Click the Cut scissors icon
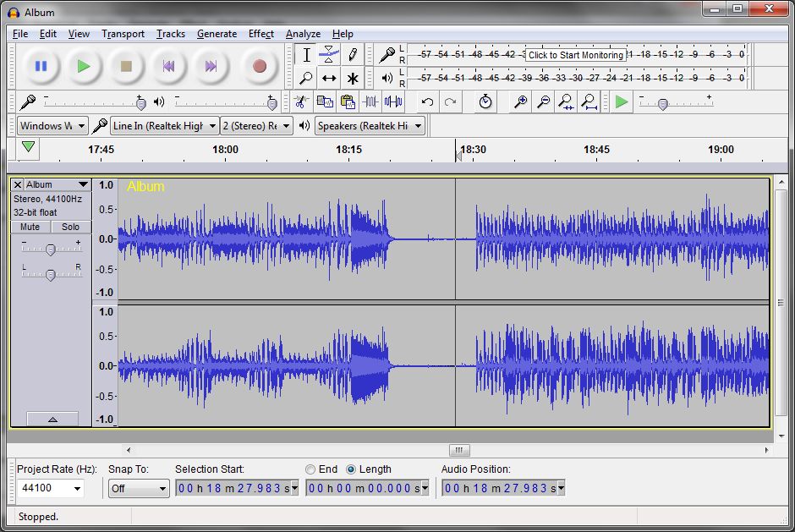Screen dimensions: 795x532 click(x=301, y=102)
